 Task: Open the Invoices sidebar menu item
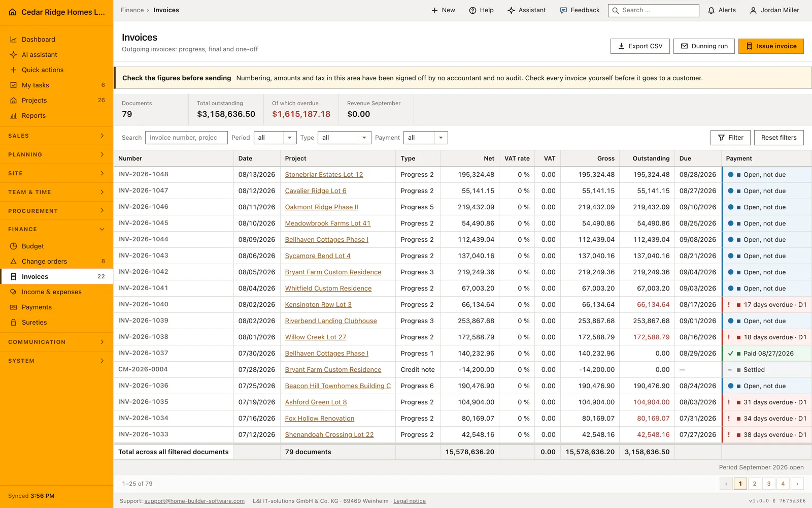pos(56,277)
